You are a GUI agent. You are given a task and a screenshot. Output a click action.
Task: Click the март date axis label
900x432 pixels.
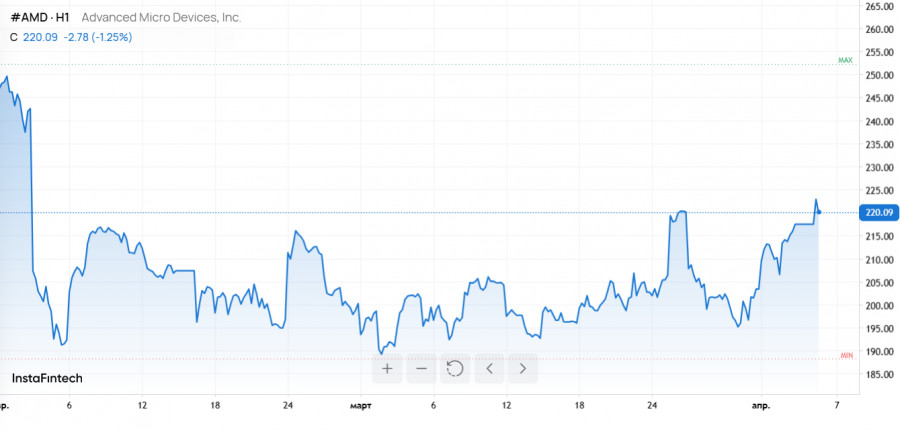coord(361,406)
